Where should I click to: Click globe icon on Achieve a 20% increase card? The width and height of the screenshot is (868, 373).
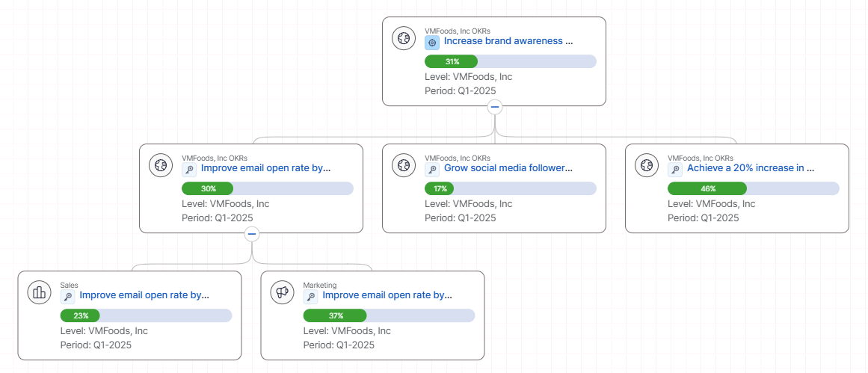[647, 165]
